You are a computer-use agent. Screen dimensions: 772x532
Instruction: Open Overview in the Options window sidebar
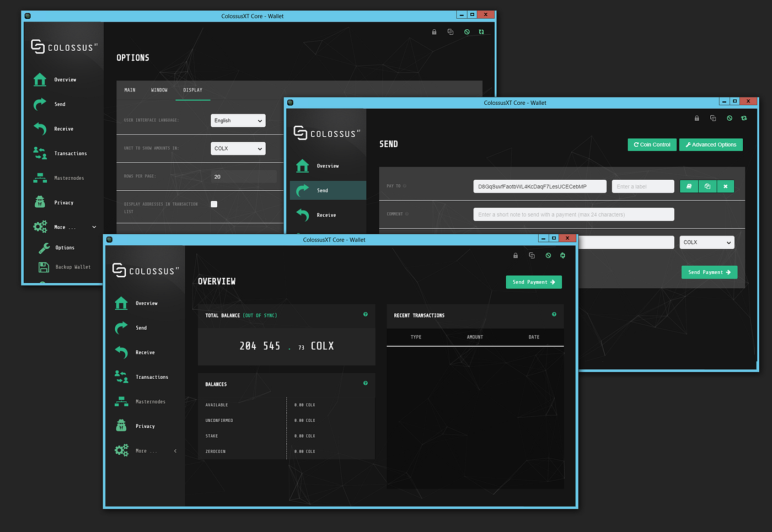[x=55, y=80]
